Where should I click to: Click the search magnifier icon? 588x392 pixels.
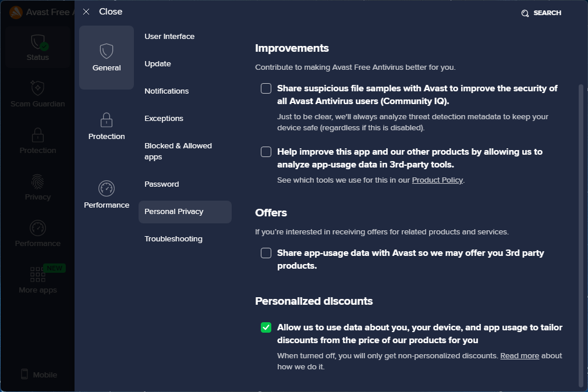tap(525, 13)
